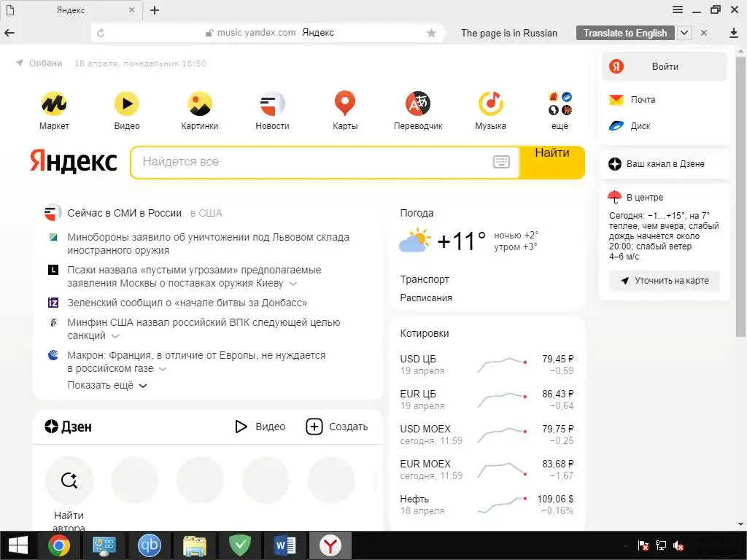The height and width of the screenshot is (560, 747).
Task: Open the browser downloads arrow icon
Action: [734, 33]
